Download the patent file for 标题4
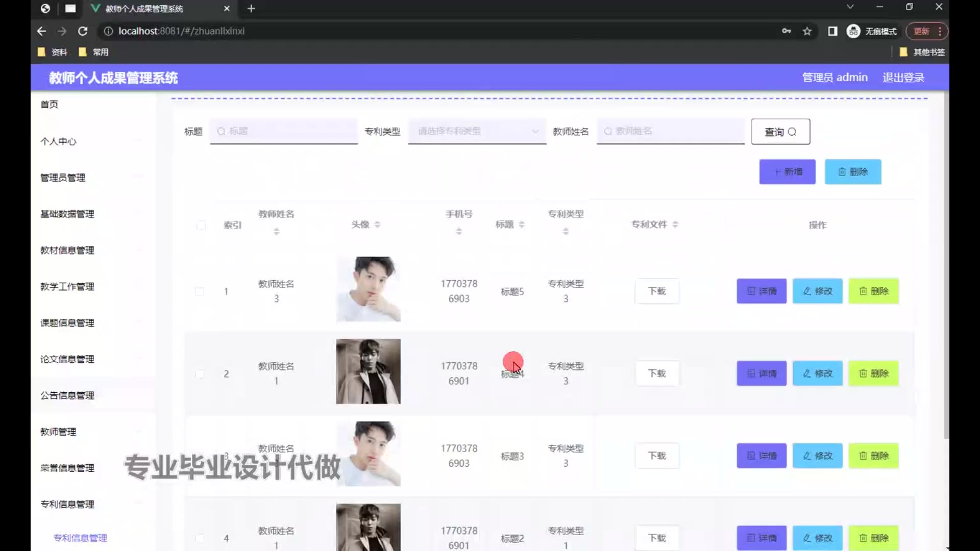Screen dimensions: 980x551 click(657, 373)
